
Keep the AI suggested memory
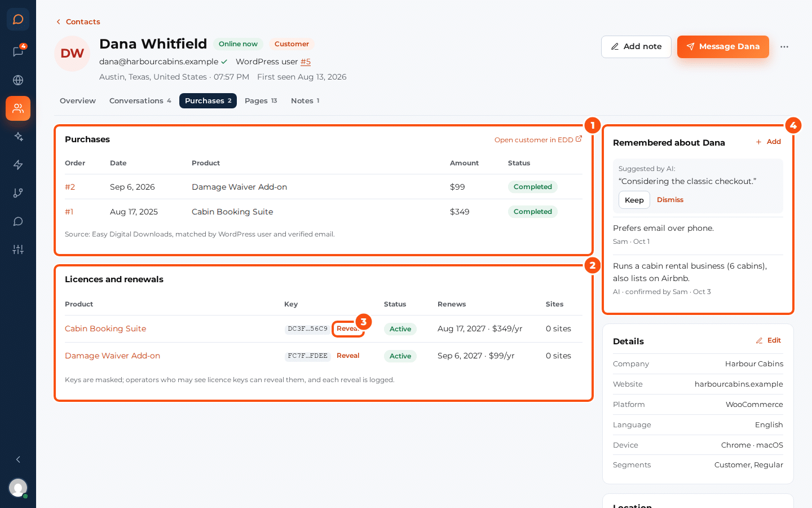pyautogui.click(x=634, y=200)
